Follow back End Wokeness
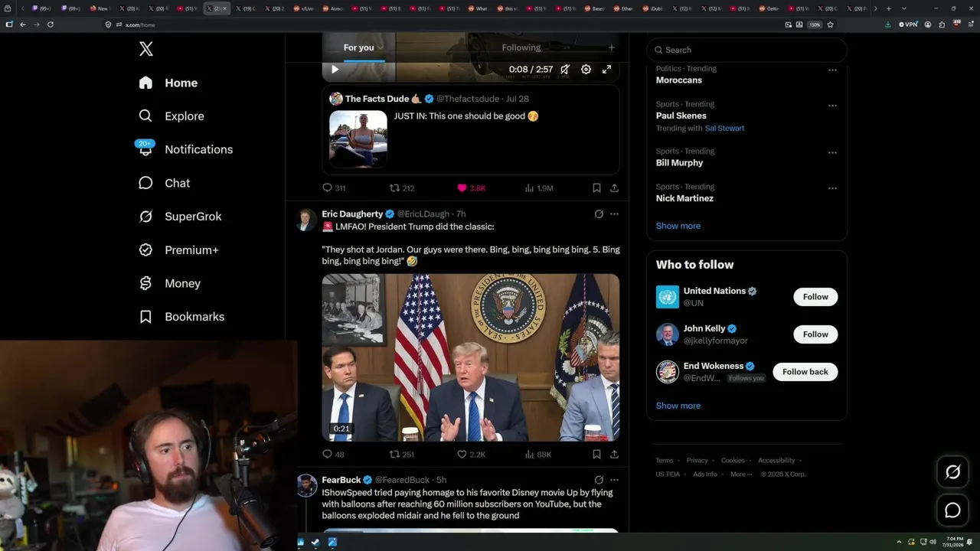This screenshot has width=980, height=551. (x=805, y=372)
